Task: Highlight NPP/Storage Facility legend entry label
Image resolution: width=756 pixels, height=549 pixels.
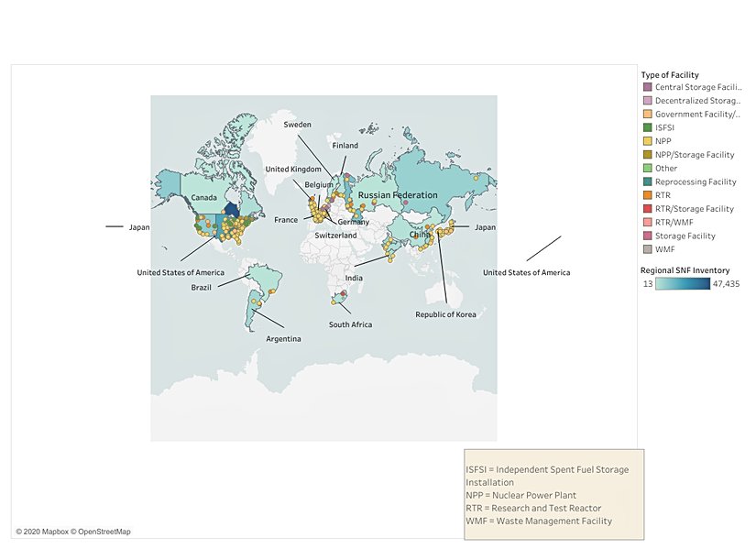Action: [695, 155]
